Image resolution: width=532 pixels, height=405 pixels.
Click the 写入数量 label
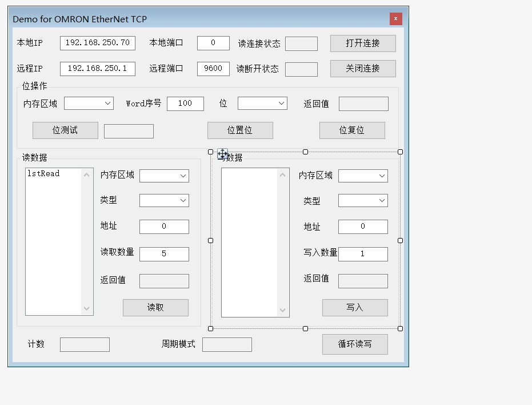coord(321,252)
